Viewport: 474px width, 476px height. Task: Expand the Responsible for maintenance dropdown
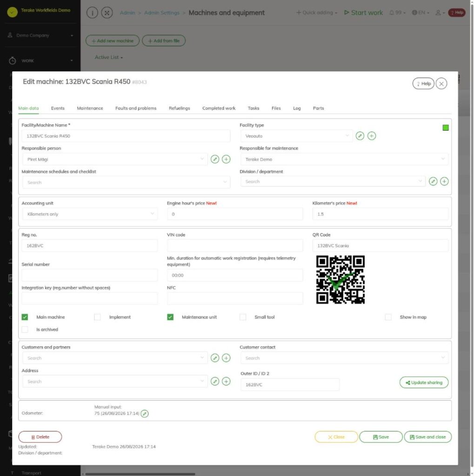point(344,159)
